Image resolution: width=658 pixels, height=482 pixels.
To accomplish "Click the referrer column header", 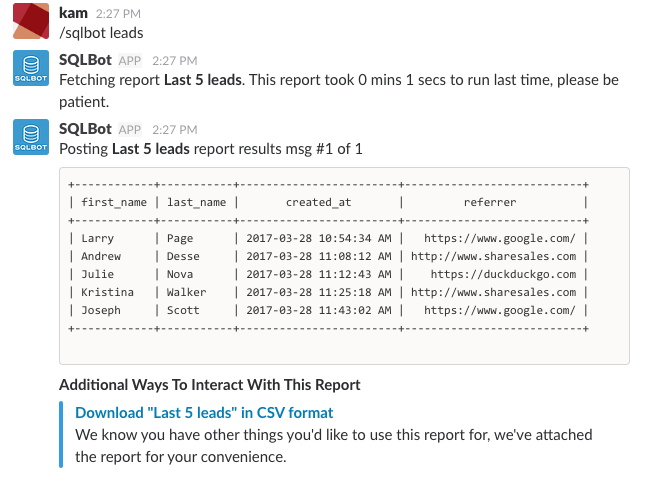I will [x=490, y=202].
